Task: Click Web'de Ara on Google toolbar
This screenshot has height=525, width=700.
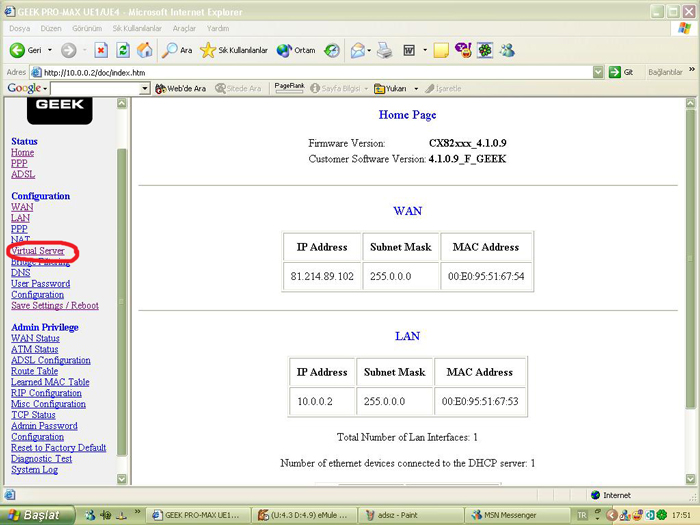Action: pyautogui.click(x=181, y=88)
